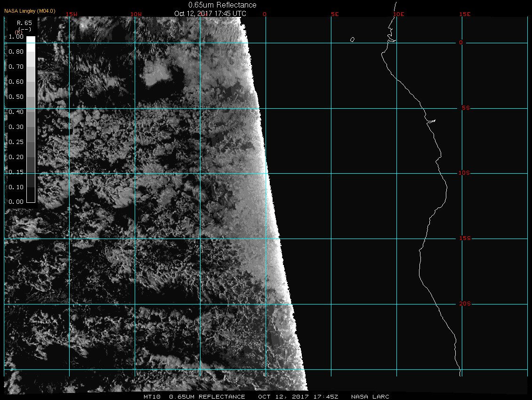Screen dimensions: 532x400
Task: Click the 0.40 legend value
Action: tap(16, 112)
